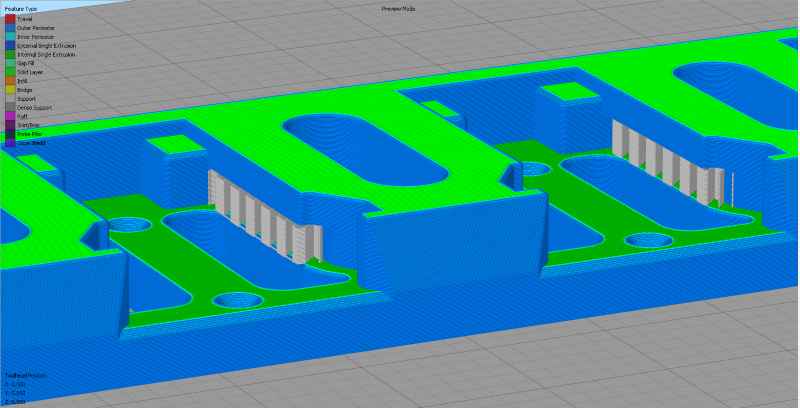Click the green Solid Layer swatch

coord(10,72)
